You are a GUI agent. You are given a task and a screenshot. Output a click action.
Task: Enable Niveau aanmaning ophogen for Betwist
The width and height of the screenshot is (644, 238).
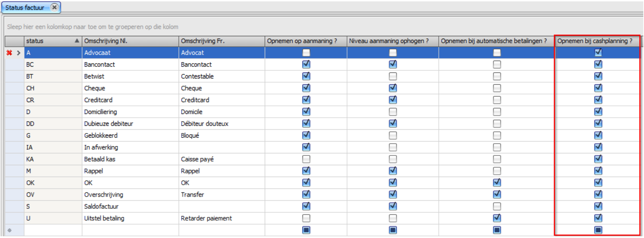(393, 76)
